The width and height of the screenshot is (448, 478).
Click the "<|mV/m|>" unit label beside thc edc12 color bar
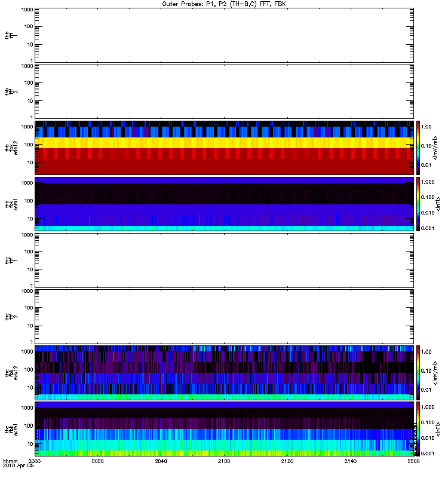pos(435,373)
